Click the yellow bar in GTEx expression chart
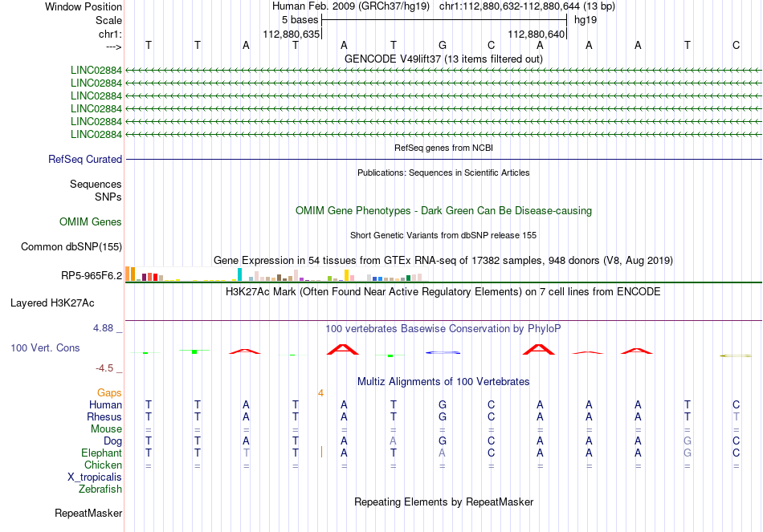This screenshot has height=532, width=763. tap(346, 275)
